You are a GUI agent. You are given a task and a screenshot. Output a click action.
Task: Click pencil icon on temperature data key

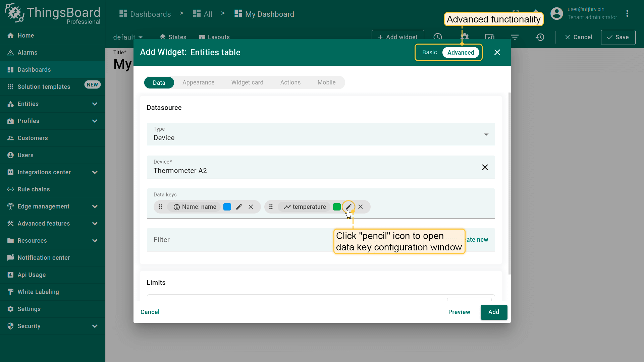(348, 206)
